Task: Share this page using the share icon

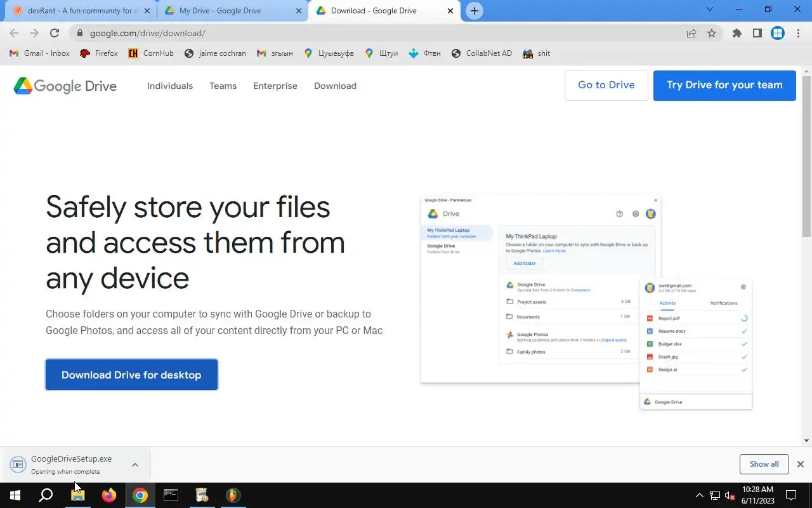Action: [691, 33]
